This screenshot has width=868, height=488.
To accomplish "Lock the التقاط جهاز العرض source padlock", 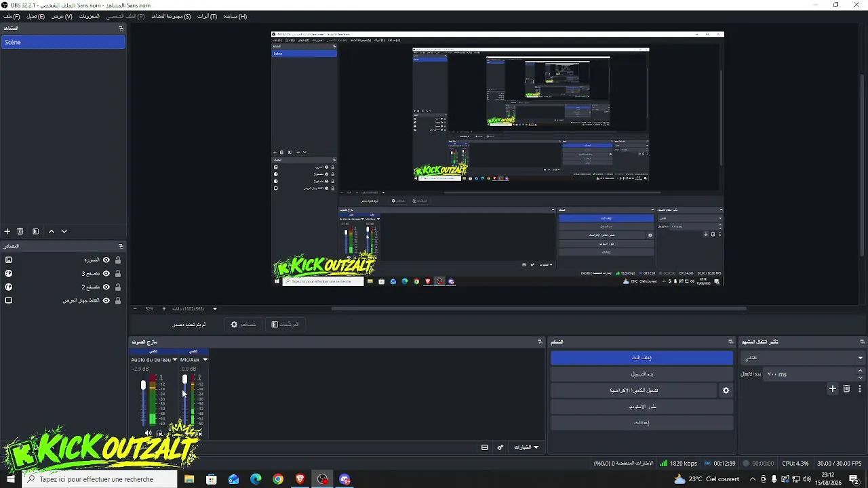I will pyautogui.click(x=118, y=300).
